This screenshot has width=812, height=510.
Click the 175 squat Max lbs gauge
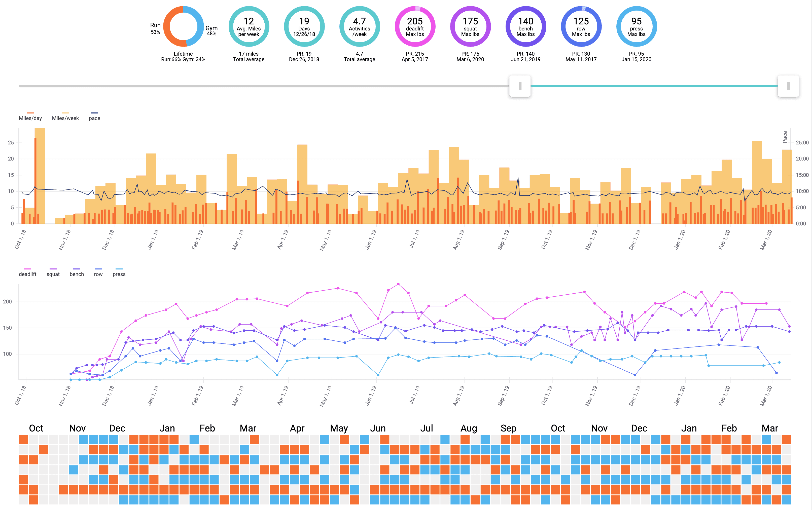point(470,26)
